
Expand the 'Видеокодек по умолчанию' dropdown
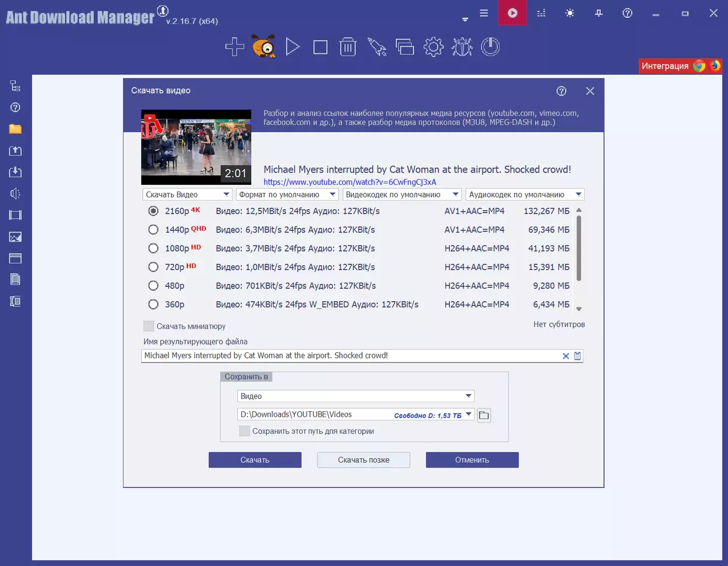[402, 195]
